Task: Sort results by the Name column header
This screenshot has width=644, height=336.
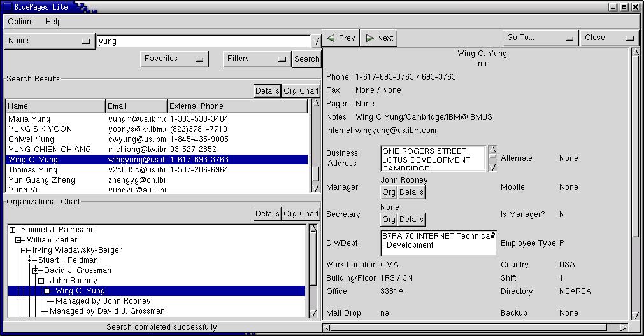Action: click(x=55, y=106)
